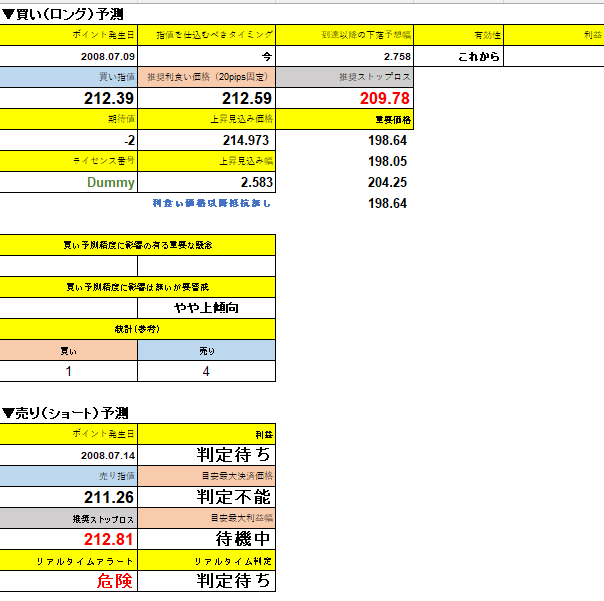The image size is (604, 601).
Task: Select the 待機中 cell
Action: pos(206,539)
